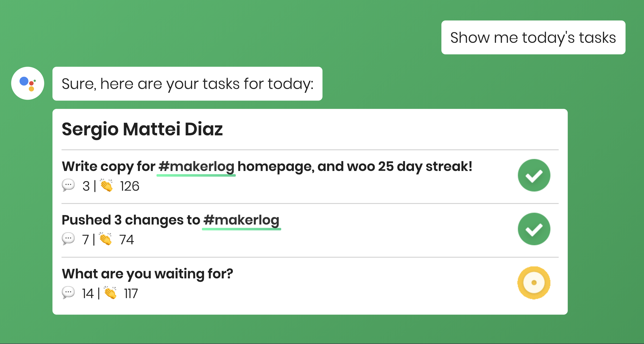Click the Google Assistant logo icon
The height and width of the screenshot is (344, 644).
(x=27, y=83)
